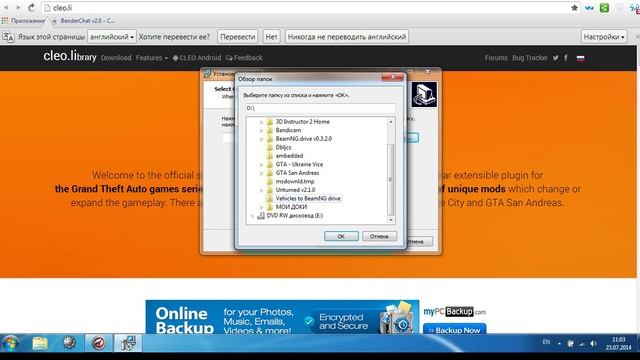The image size is (640, 360).
Task: Click the browser back arrow
Action: (x=6, y=7)
